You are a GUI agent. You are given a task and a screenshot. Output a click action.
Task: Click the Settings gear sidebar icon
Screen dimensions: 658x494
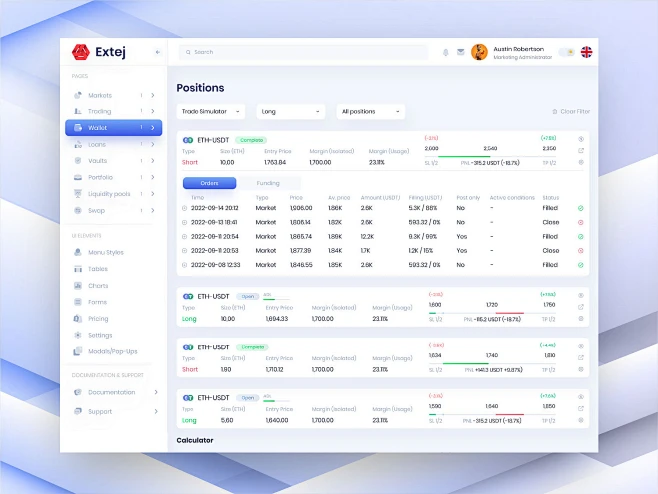click(78, 335)
